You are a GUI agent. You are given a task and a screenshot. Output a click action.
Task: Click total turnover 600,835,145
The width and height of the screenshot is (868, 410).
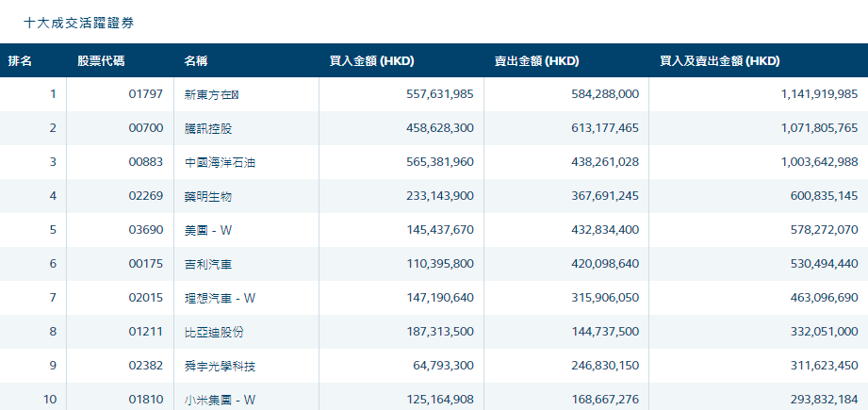825,196
